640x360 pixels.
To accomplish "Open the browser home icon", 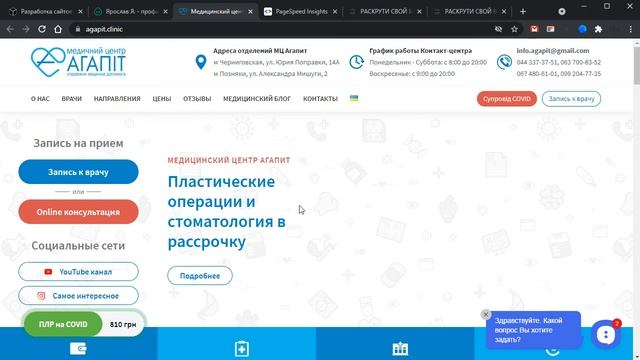I will 58,29.
